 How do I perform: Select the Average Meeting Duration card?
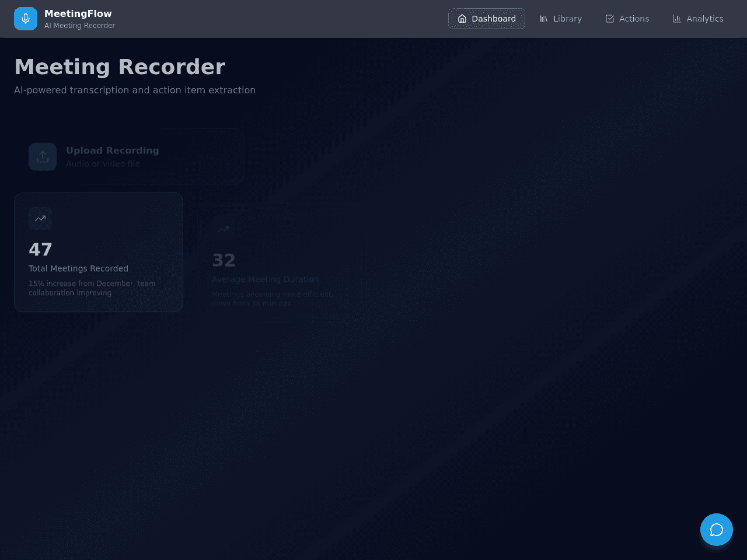coord(282,263)
